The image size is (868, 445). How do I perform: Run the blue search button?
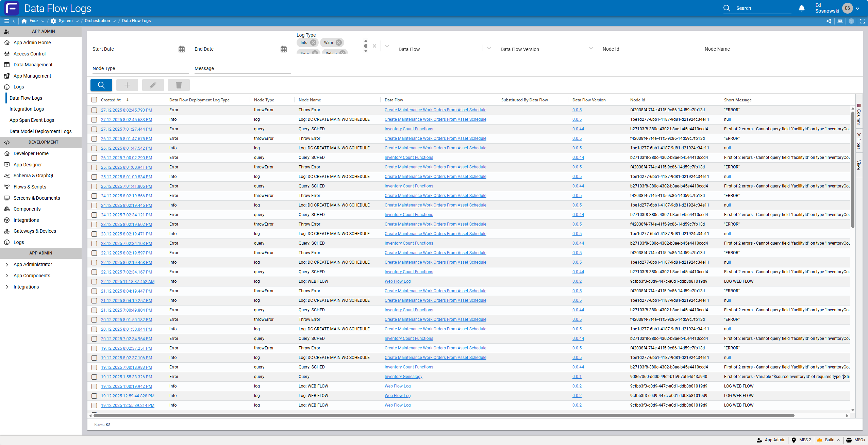[x=101, y=85]
